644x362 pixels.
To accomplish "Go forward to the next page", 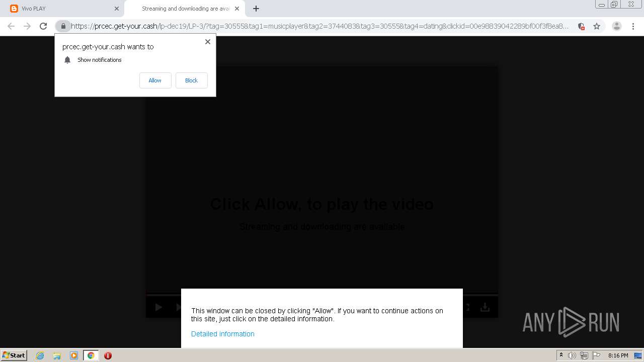I will tap(27, 26).
